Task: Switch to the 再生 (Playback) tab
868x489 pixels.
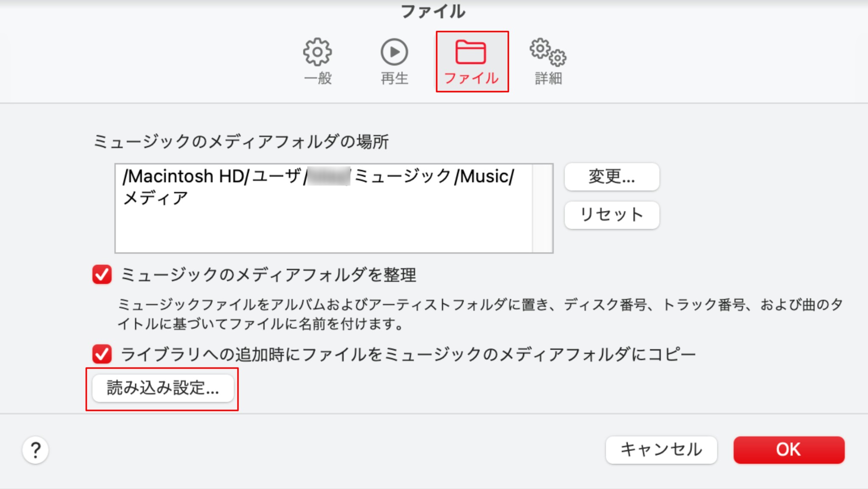Action: tap(394, 62)
